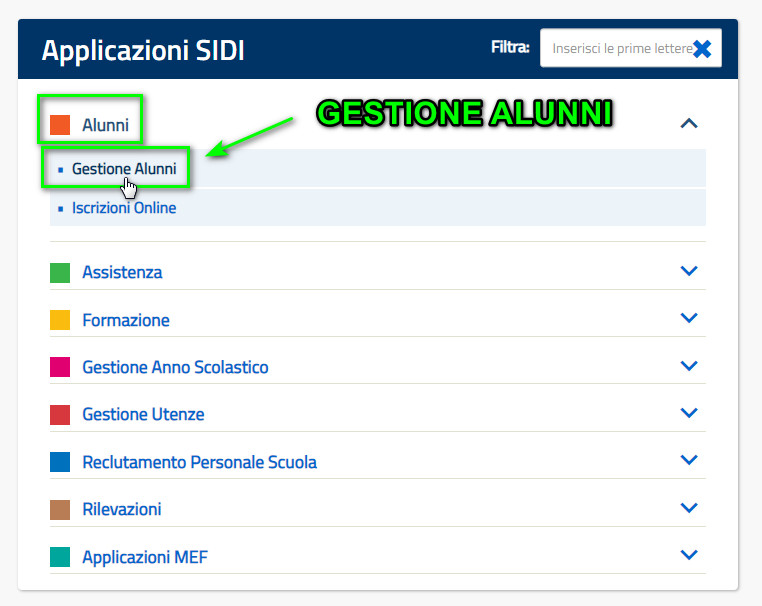Click the Applicazioni SIDI panel heading

(143, 51)
